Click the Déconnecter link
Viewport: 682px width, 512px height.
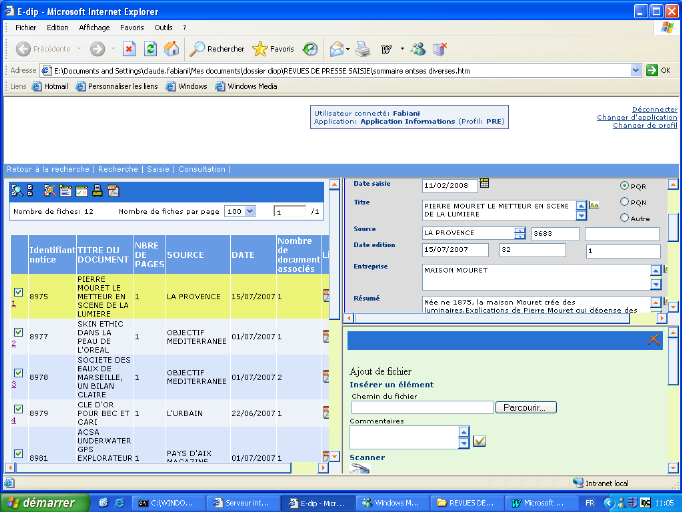click(x=654, y=109)
